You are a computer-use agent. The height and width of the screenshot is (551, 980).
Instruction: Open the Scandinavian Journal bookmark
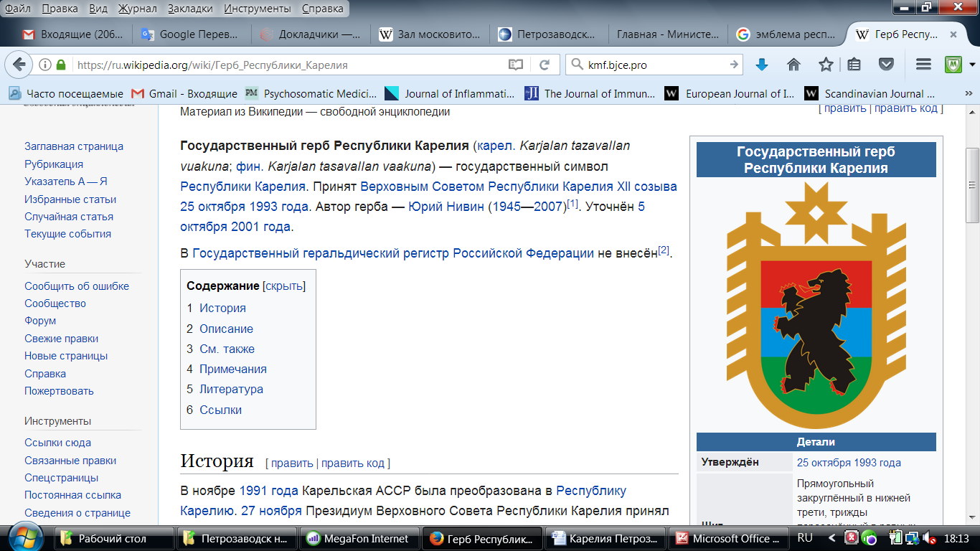click(870, 93)
